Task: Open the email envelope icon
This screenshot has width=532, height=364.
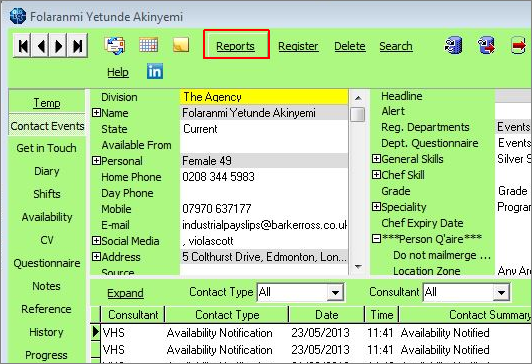Action: [x=114, y=45]
